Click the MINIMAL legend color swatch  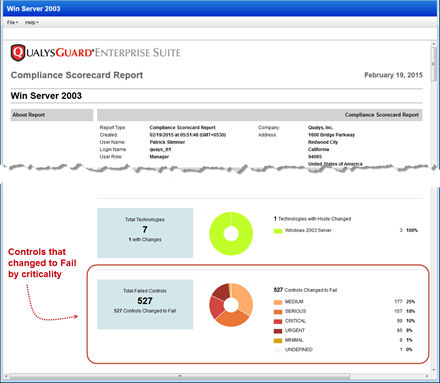[278, 340]
